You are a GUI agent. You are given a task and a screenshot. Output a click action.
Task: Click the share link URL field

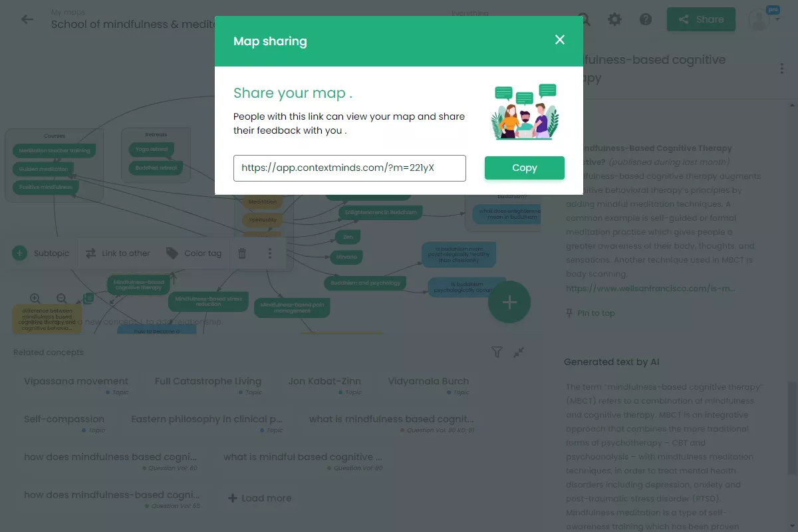(x=349, y=168)
